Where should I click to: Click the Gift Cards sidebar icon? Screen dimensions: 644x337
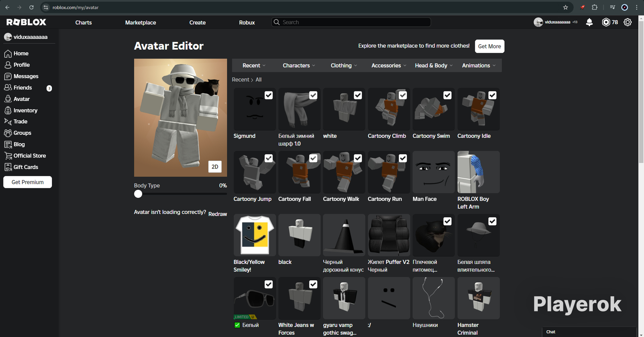(x=8, y=167)
